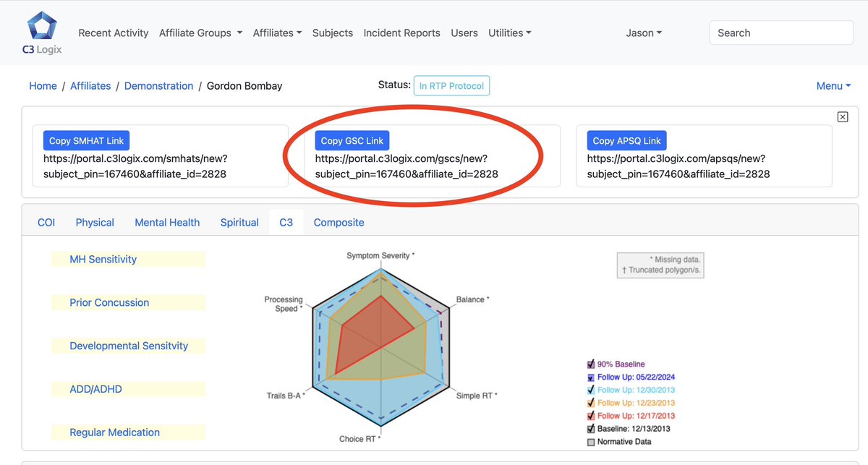Open the ADD/ADHD link

95,389
